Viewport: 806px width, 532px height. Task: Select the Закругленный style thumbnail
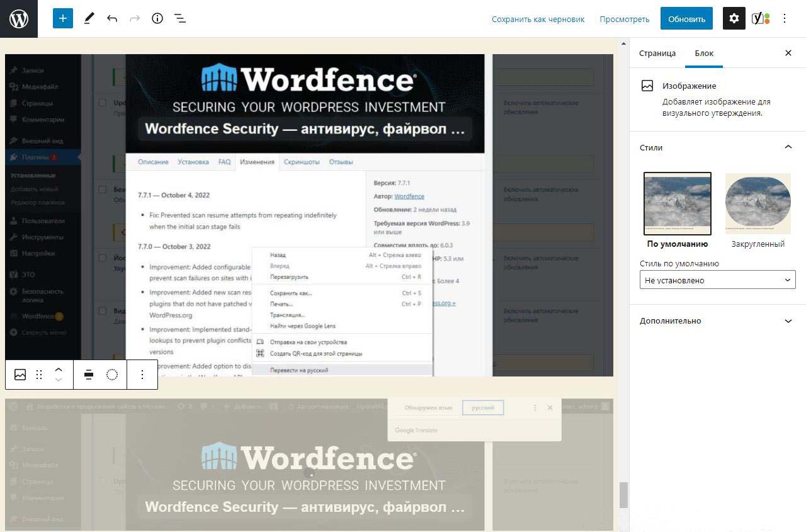pos(758,205)
